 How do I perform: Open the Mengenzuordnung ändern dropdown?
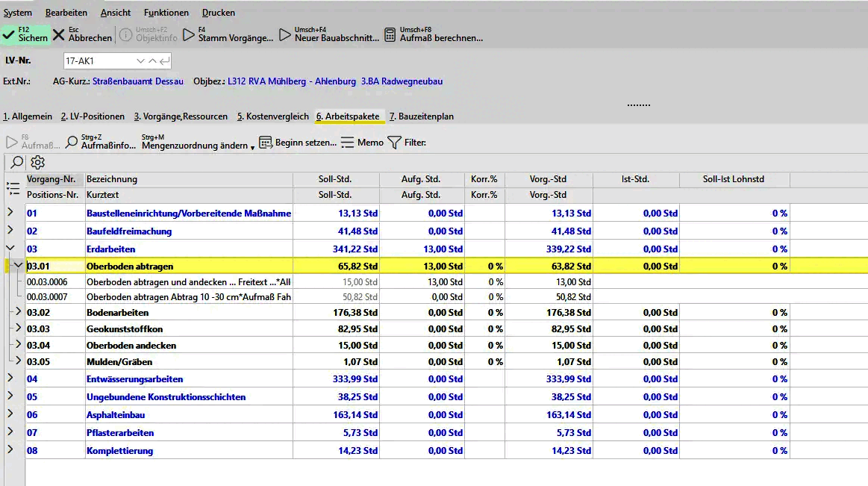(x=252, y=147)
